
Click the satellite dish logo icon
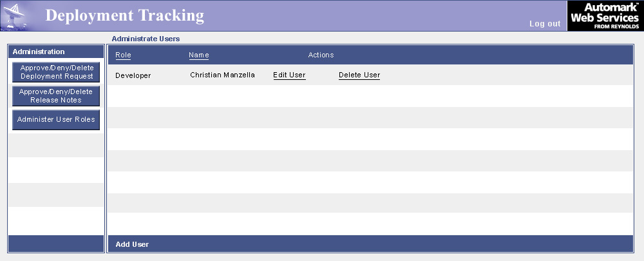click(x=14, y=16)
